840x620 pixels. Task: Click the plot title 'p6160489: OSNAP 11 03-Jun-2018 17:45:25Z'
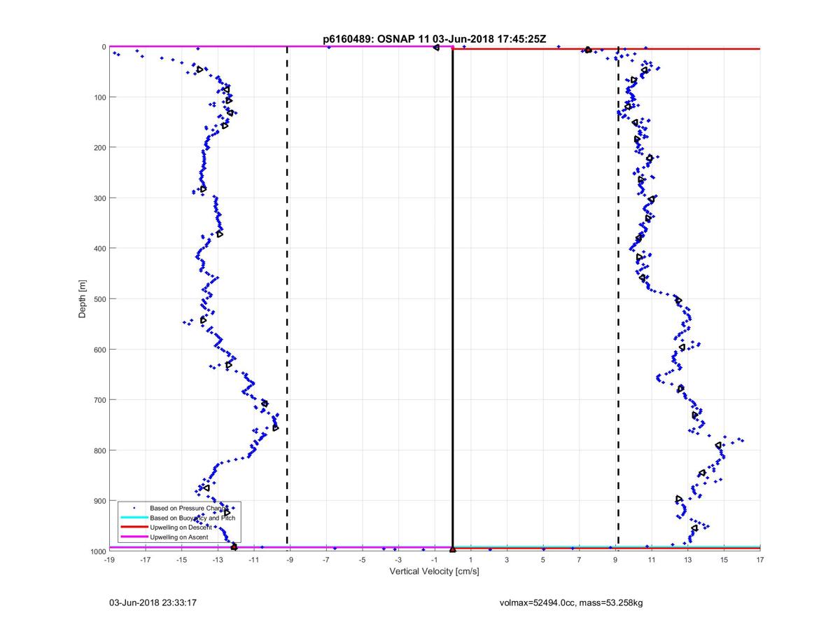pyautogui.click(x=434, y=40)
